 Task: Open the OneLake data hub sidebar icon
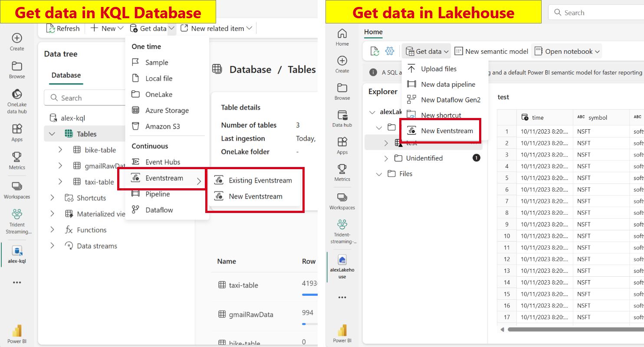17,101
